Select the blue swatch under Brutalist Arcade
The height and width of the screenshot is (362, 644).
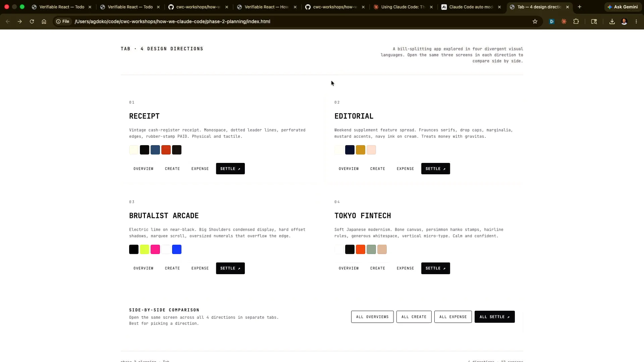click(x=177, y=249)
